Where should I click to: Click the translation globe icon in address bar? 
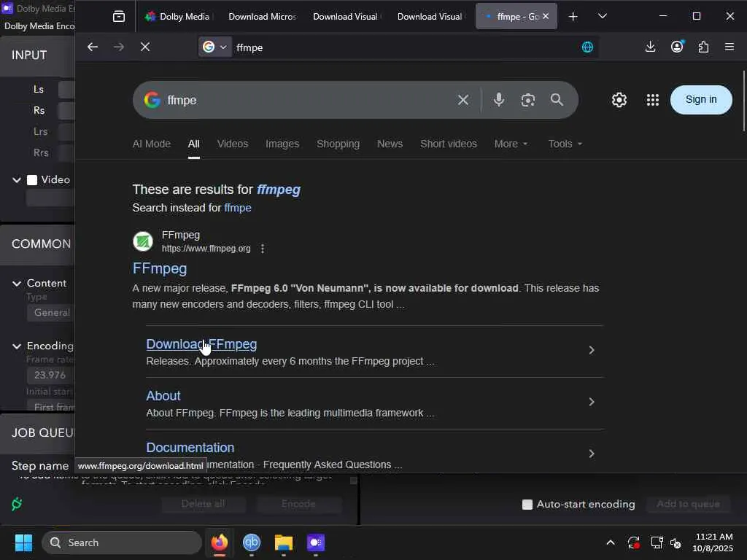click(x=587, y=47)
